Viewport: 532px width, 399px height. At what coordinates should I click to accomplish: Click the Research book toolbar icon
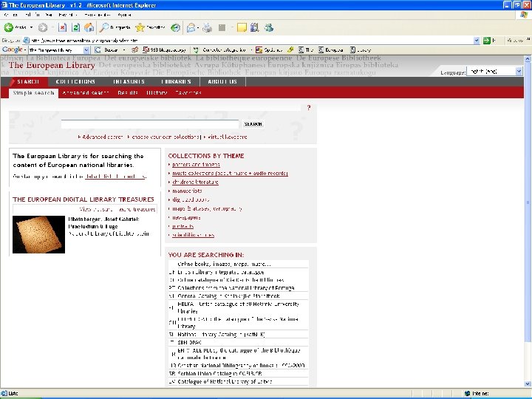[x=254, y=27]
